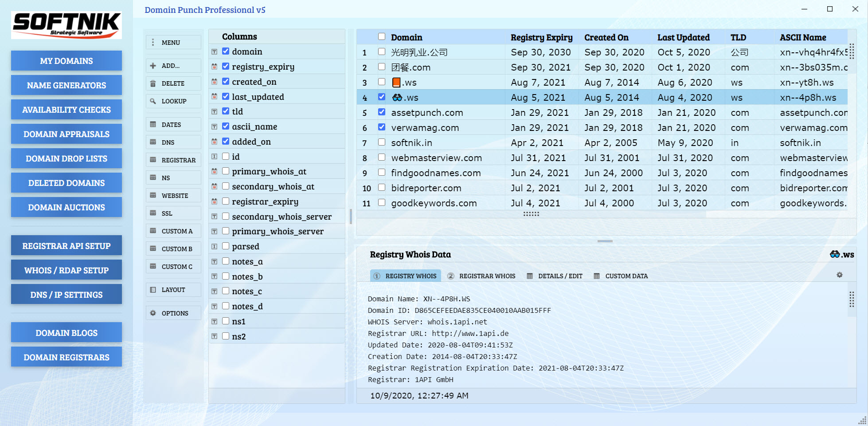Click the ADD... plus icon button
The width and height of the screenshot is (868, 426).
click(x=173, y=66)
